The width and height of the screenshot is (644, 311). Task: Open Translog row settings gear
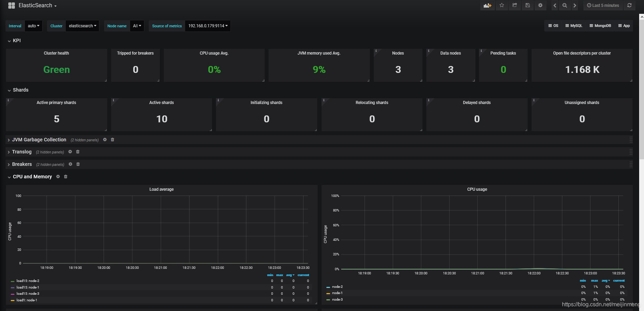click(x=70, y=152)
